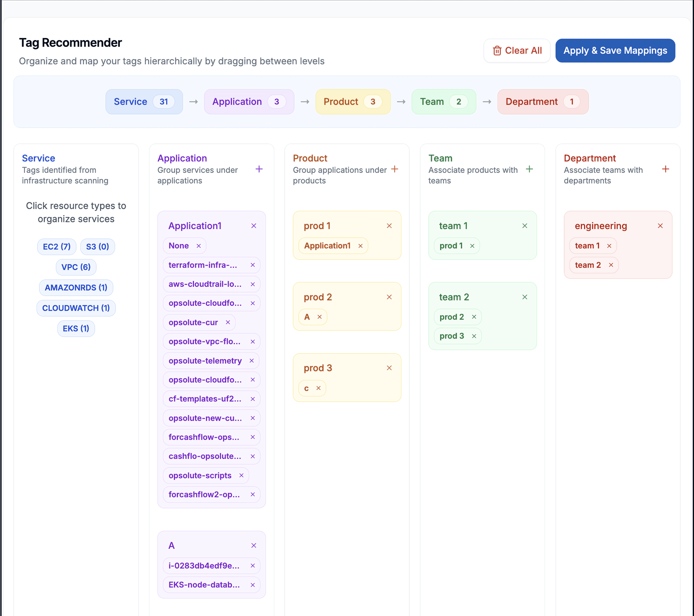
Task: Delete the prod 2 product card
Action: (389, 297)
